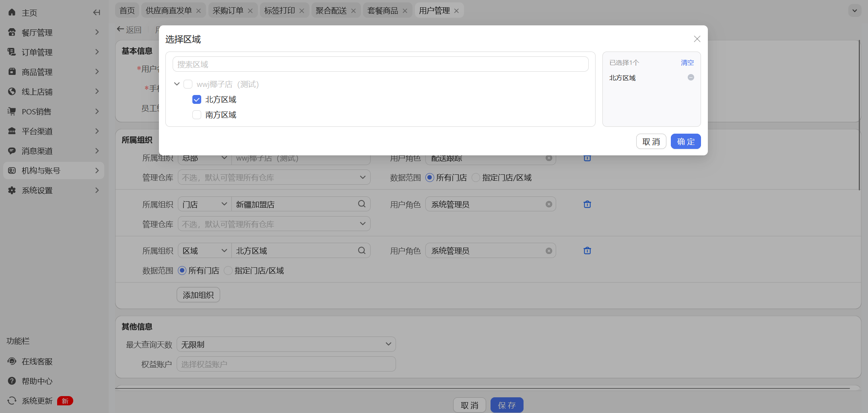Delete the 北方区域 organization row

point(587,251)
